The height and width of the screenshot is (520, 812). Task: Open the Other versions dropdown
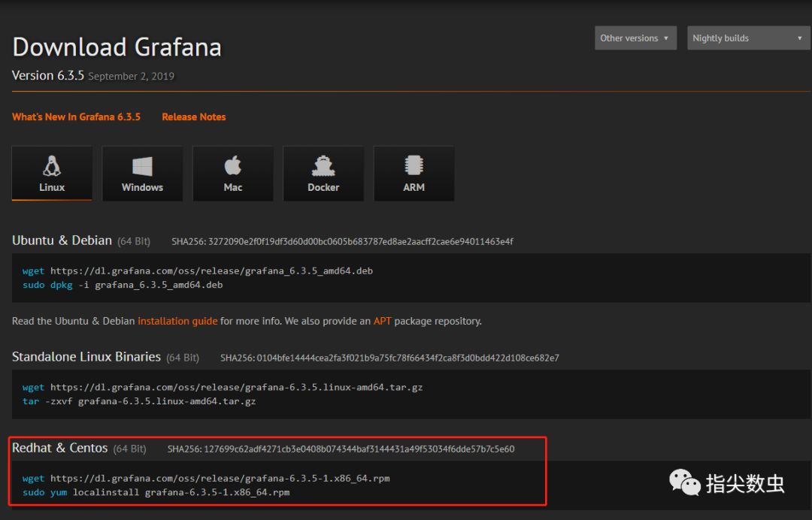coord(635,38)
